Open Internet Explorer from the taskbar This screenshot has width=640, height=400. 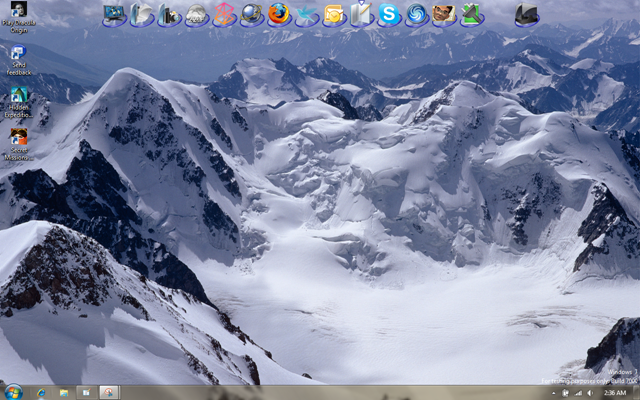pyautogui.click(x=41, y=393)
